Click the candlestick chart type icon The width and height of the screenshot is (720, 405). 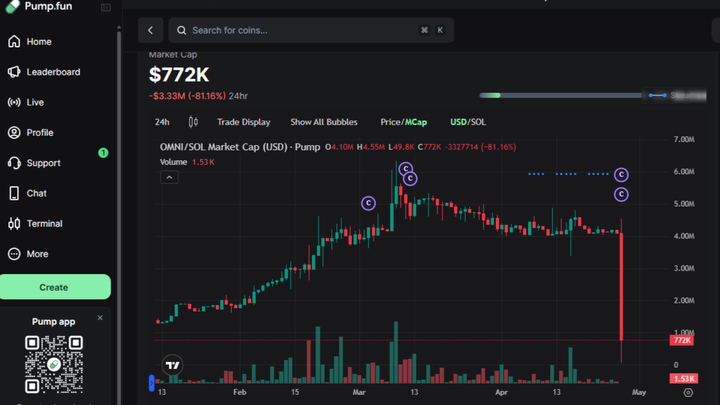click(193, 122)
